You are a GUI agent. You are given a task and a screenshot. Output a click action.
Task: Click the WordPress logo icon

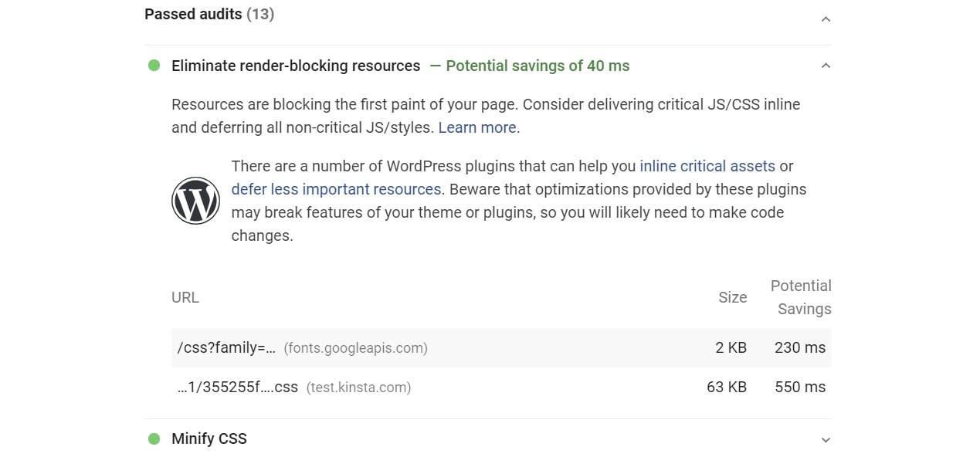(195, 199)
